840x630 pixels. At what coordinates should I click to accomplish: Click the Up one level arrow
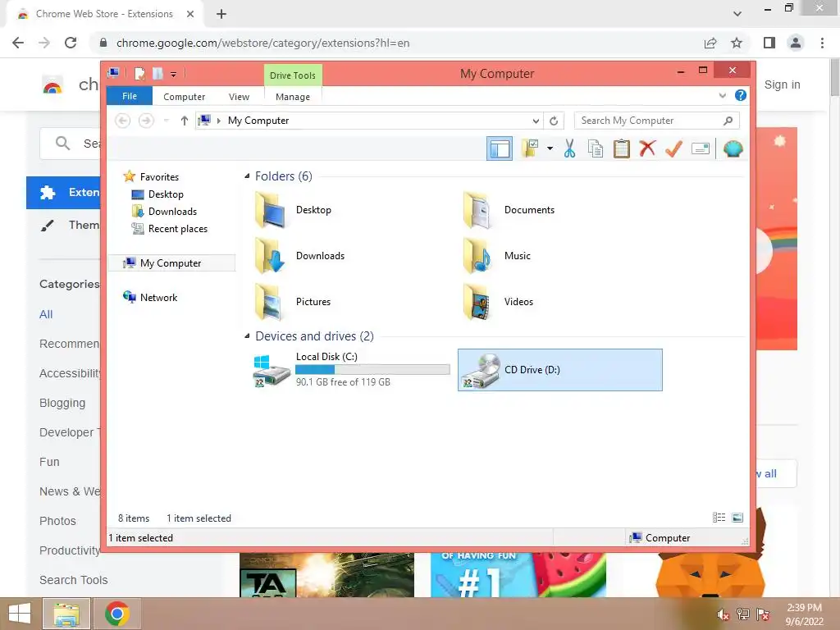[x=185, y=121]
